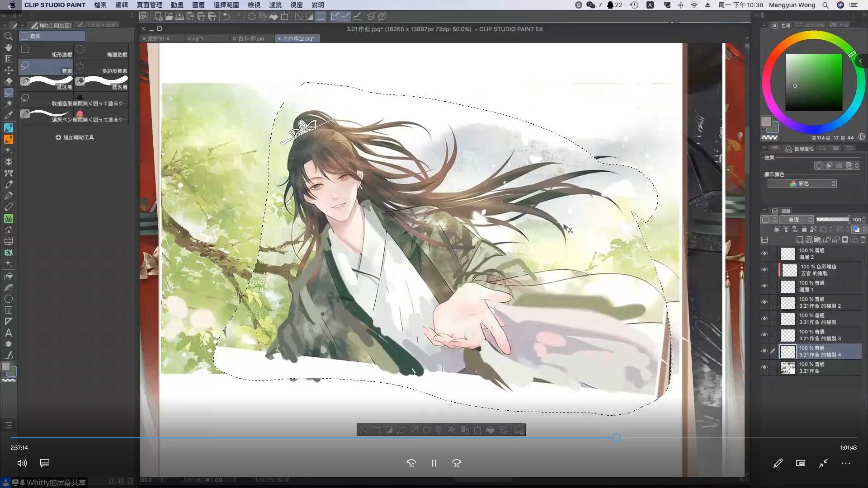Image resolution: width=868 pixels, height=488 pixels.
Task: Click the layer opacity 100 stepper arrows
Action: tap(864, 220)
